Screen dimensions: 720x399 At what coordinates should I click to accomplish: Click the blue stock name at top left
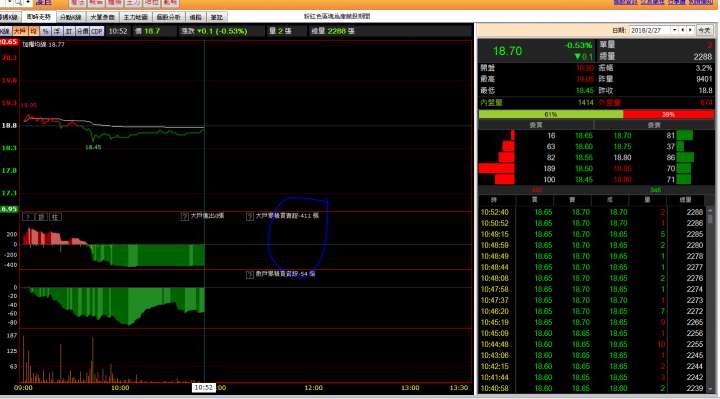[x=43, y=2]
